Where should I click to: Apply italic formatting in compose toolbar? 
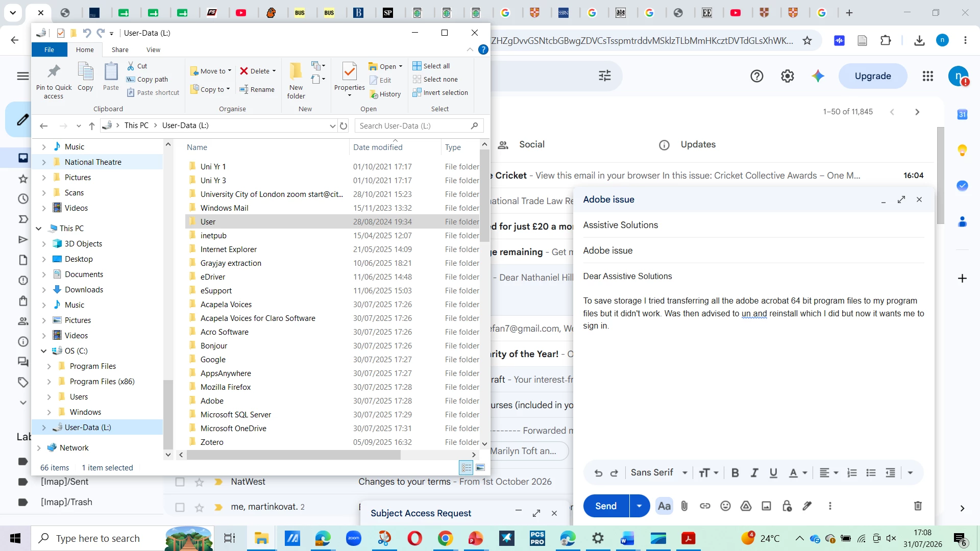tap(754, 473)
